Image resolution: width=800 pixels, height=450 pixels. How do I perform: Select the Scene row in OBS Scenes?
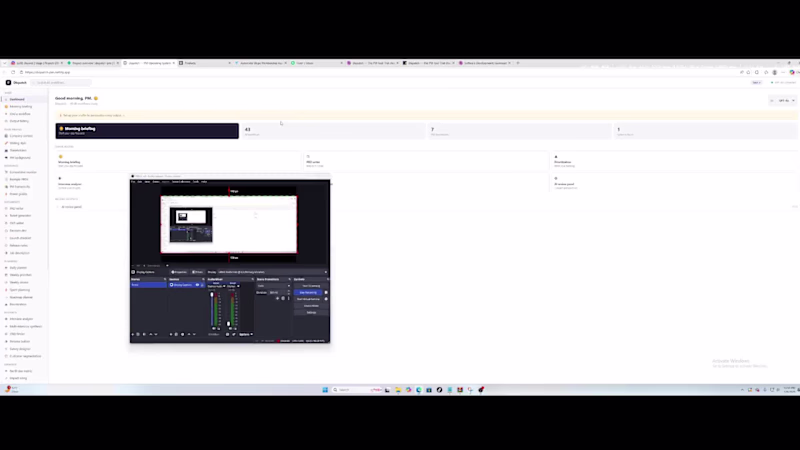pos(148,285)
